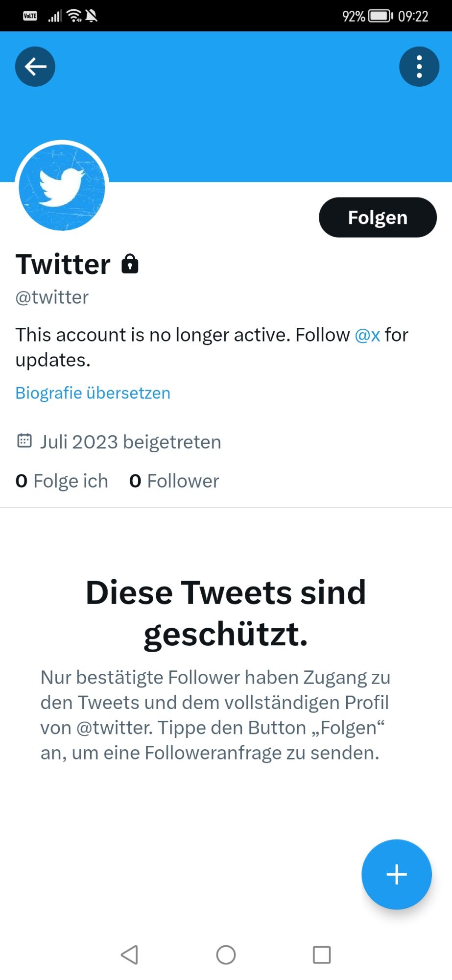Open the @x mention link
The width and height of the screenshot is (452, 980).
pyautogui.click(x=367, y=335)
